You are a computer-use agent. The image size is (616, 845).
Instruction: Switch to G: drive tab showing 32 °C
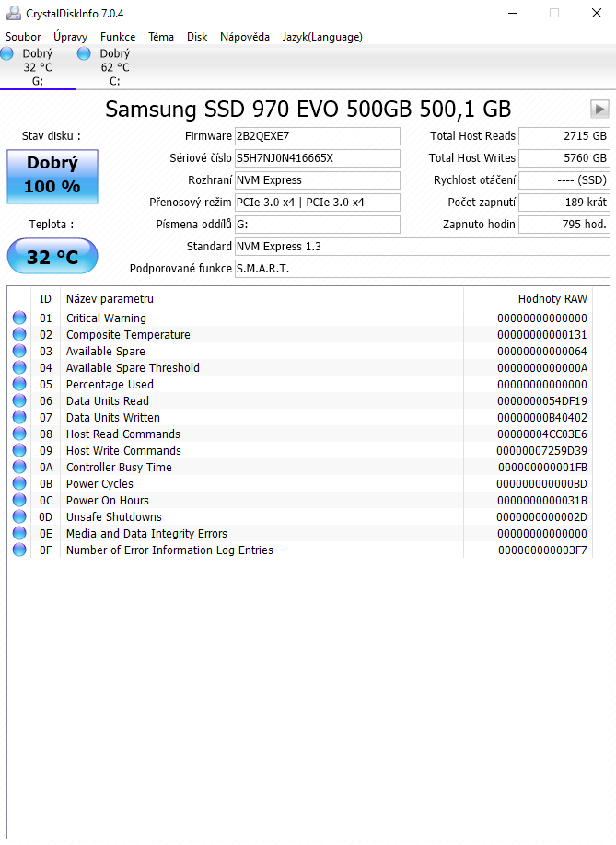[38, 67]
